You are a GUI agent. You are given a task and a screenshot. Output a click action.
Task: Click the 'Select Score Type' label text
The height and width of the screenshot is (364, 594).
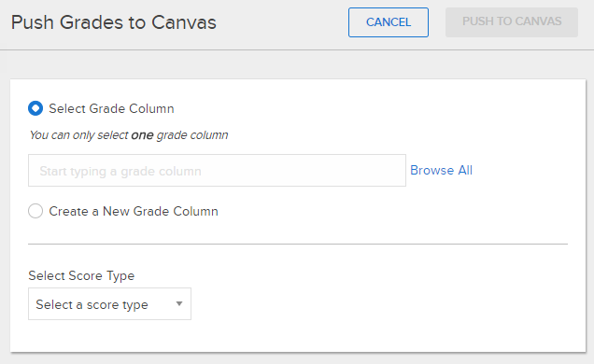click(x=81, y=276)
